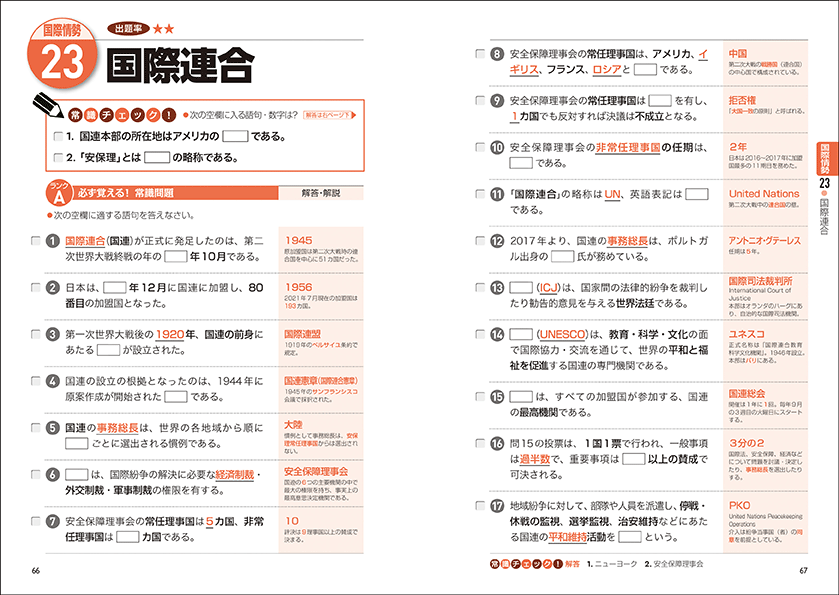Click the answer 国連総会
This screenshot has height=595, width=839.
(746, 393)
